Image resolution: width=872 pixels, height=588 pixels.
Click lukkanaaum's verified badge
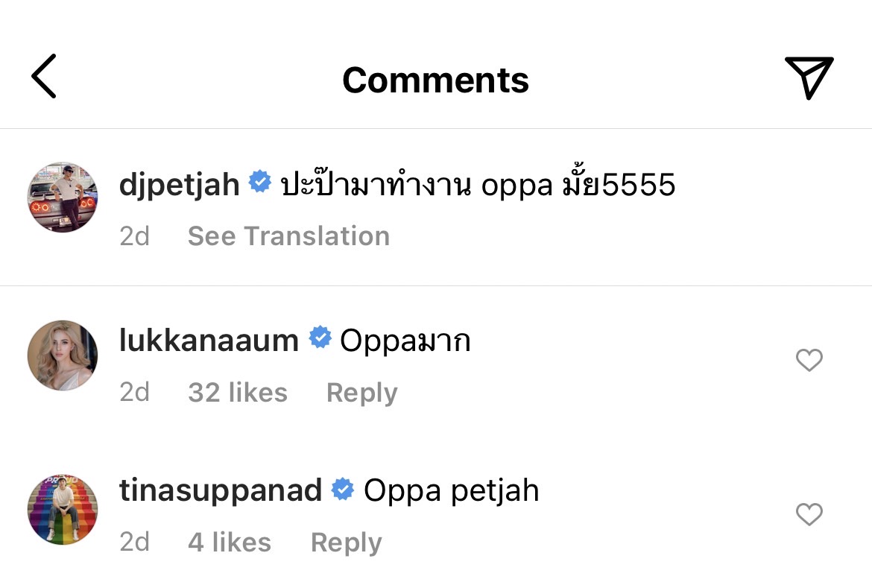320,338
